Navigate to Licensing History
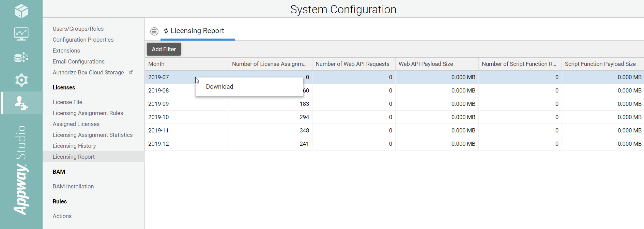Viewport: 644px width, 229px height. click(x=74, y=146)
